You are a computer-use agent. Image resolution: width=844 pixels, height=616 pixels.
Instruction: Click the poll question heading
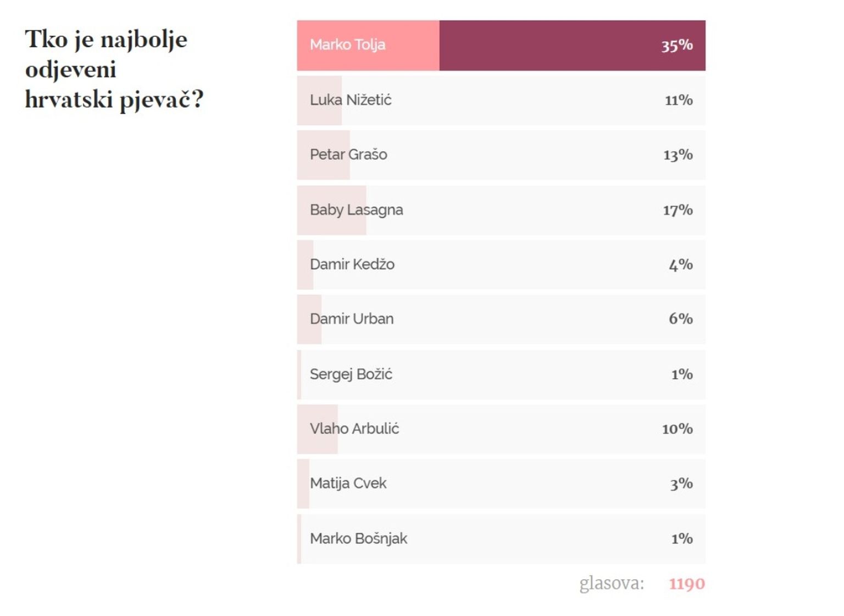point(114,69)
